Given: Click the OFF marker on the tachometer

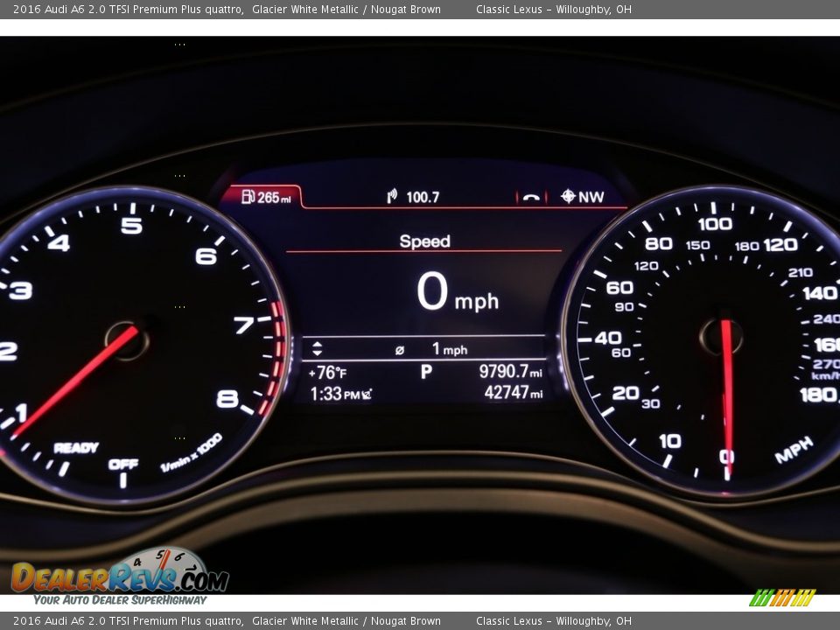Looking at the screenshot, I should pyautogui.click(x=122, y=465).
